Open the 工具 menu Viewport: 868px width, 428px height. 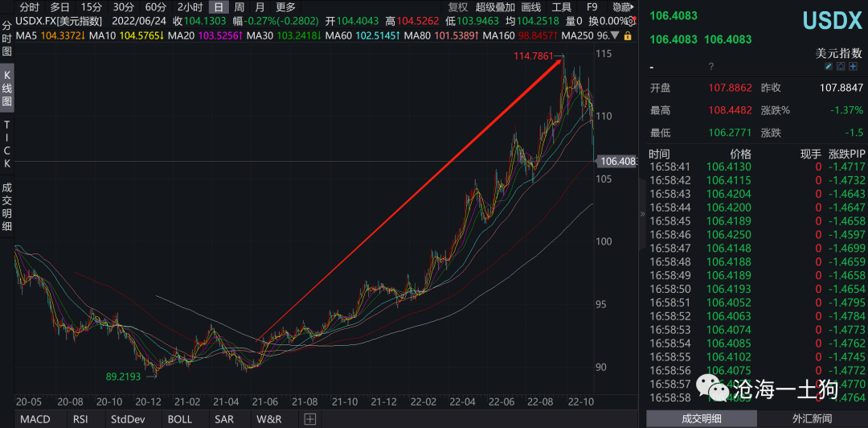[561, 7]
